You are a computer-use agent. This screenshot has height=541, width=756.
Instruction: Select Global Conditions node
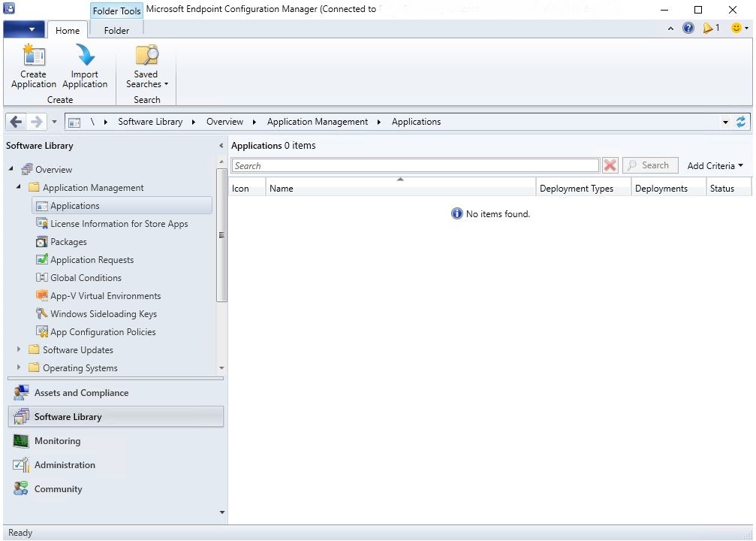coord(86,277)
